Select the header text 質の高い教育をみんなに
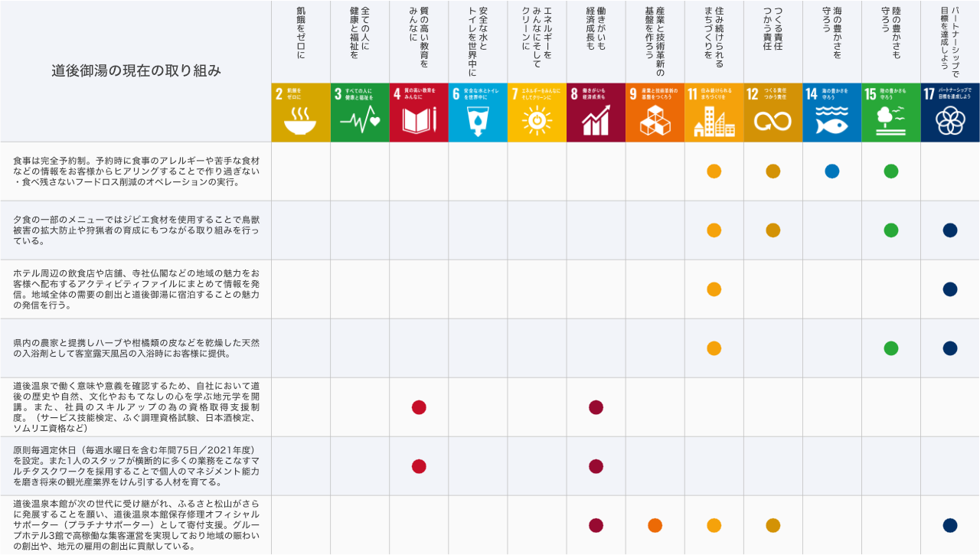The height and width of the screenshot is (555, 980). (419, 36)
